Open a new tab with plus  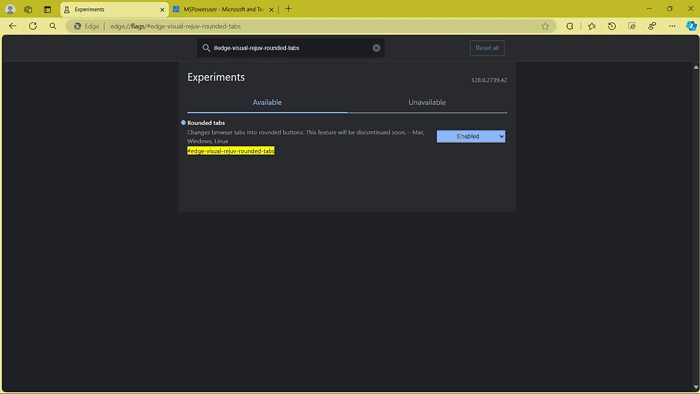[288, 8]
